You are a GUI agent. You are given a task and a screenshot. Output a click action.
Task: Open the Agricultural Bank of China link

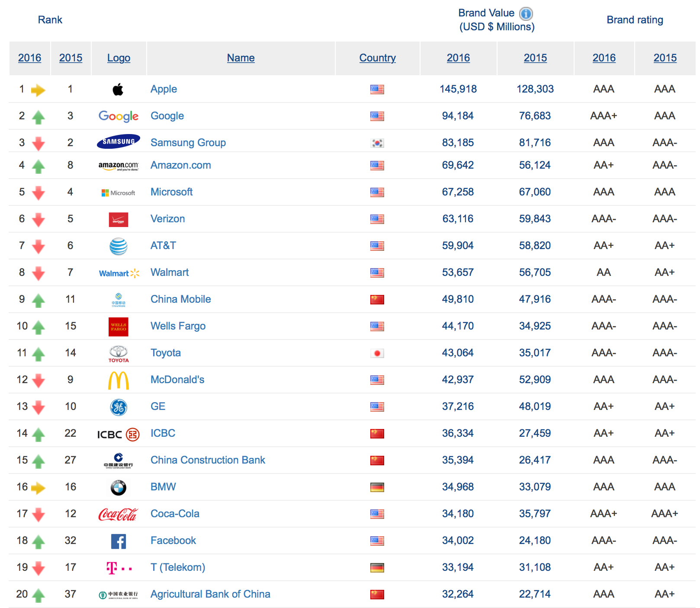coord(210,594)
